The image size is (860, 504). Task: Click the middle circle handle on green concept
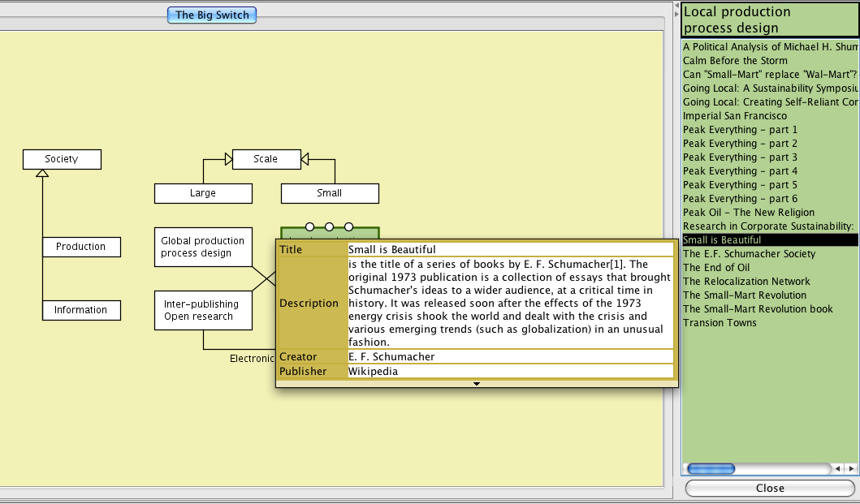pos(329,226)
